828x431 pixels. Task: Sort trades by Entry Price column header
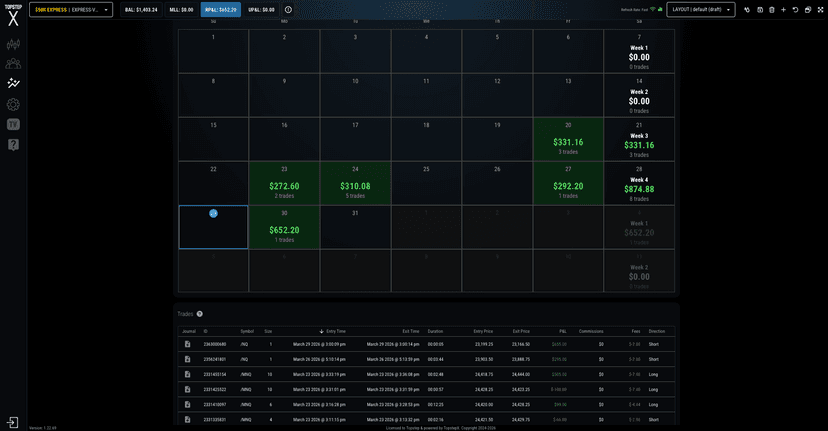(x=483, y=331)
